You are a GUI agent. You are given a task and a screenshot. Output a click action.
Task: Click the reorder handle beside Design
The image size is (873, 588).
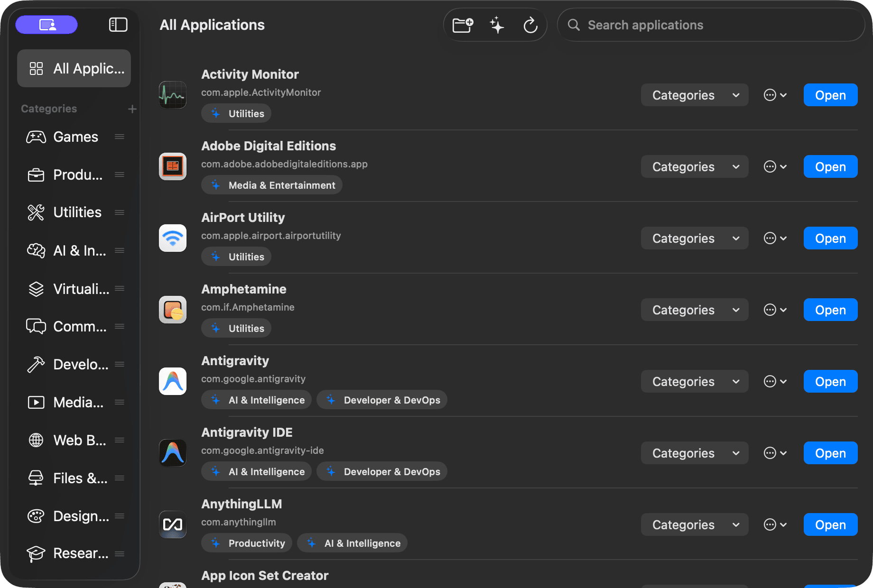pos(120,516)
